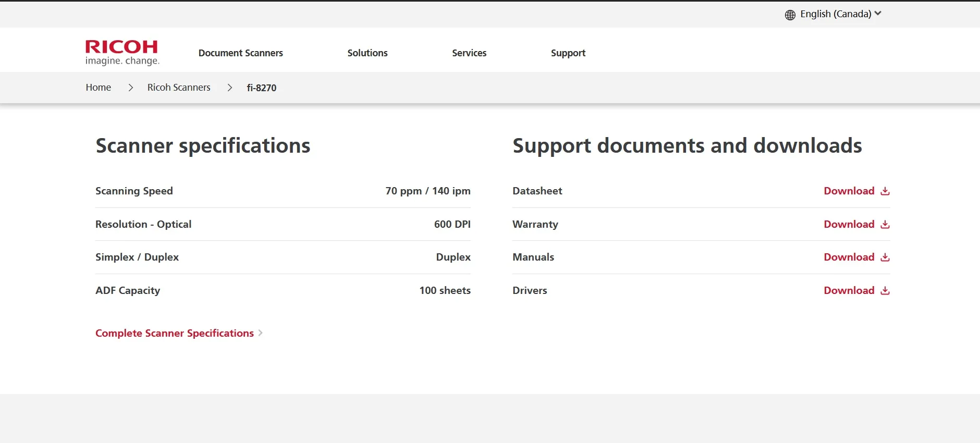This screenshot has height=443, width=980.
Task: Open Complete Scanner Specifications link
Action: click(174, 334)
